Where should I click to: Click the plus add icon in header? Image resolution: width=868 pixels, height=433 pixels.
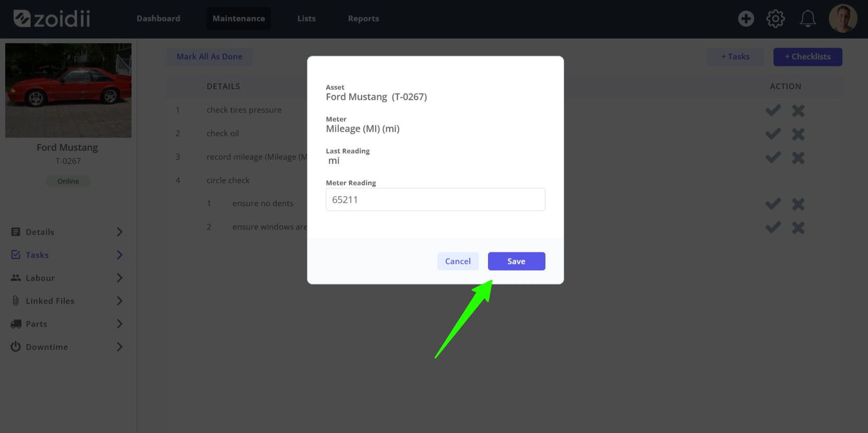pyautogui.click(x=746, y=19)
